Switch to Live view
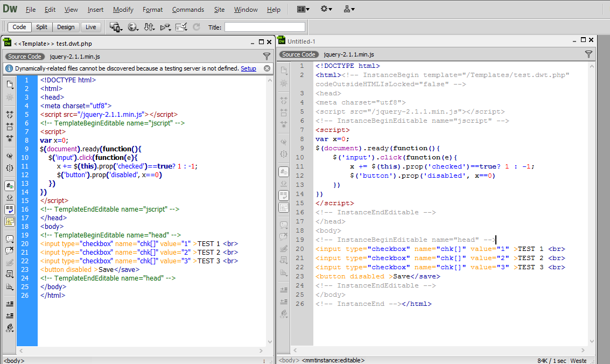Viewport: 610px width, 364px height. click(x=91, y=27)
